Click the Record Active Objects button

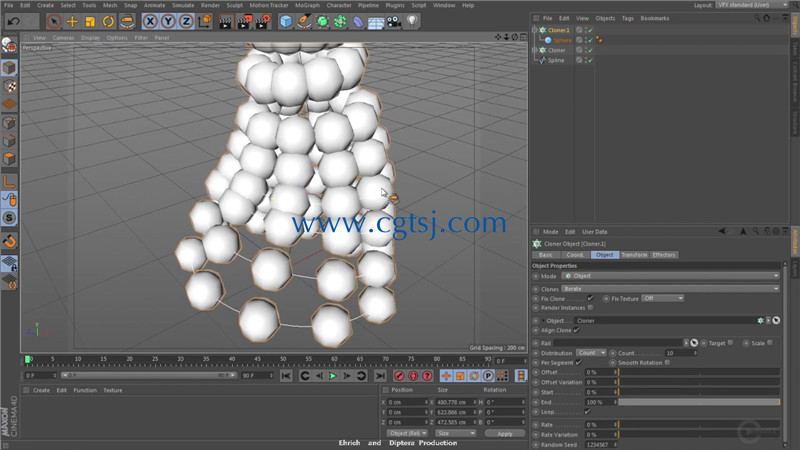pyautogui.click(x=399, y=376)
